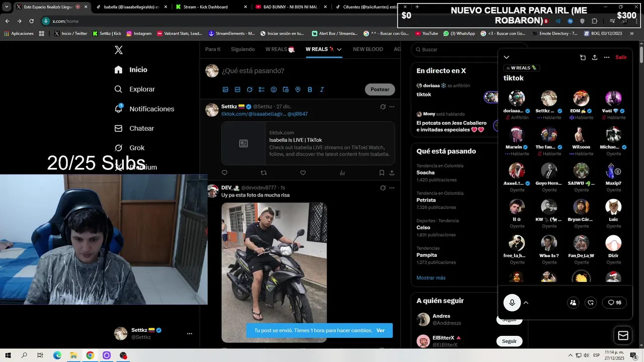Image resolution: width=644 pixels, height=362 pixels.
Task: Add a poll to the post
Action: 262,89
